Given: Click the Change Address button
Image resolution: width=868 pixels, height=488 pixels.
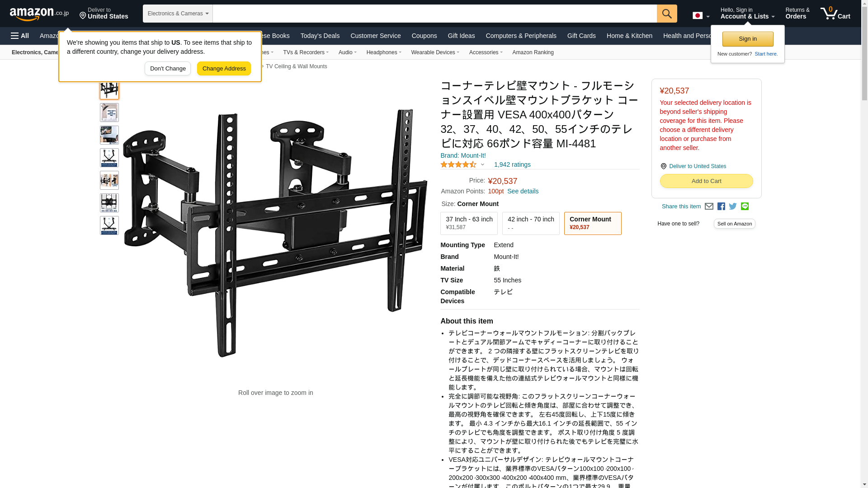Looking at the screenshot, I should 224,69.
